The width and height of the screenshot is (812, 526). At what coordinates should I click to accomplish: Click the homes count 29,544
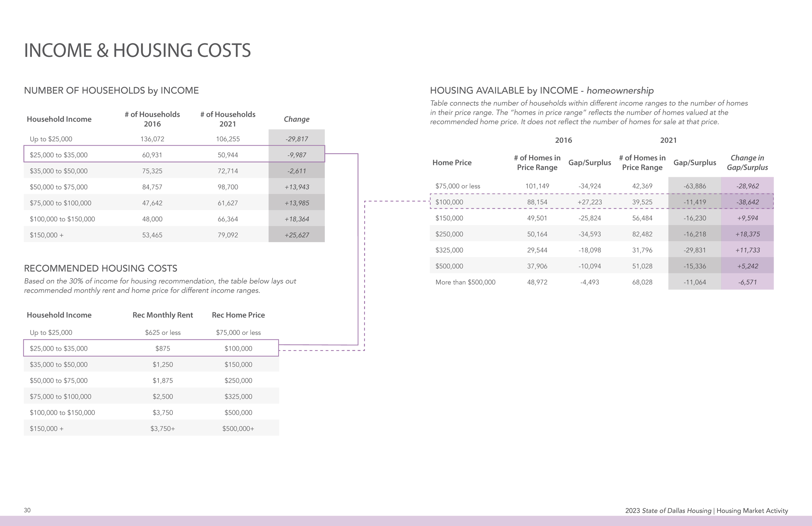click(x=537, y=250)
